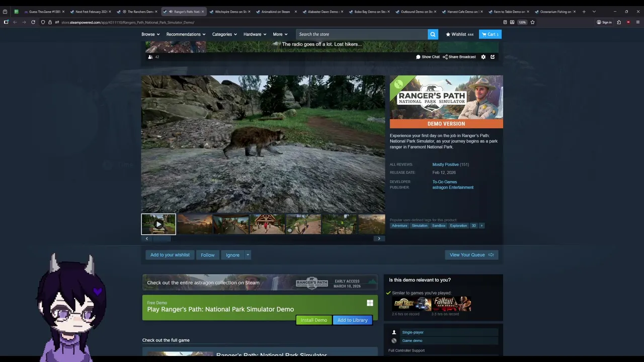Image resolution: width=644 pixels, height=362 pixels.
Task: Switch to Guess The Game tab
Action: tap(44, 12)
